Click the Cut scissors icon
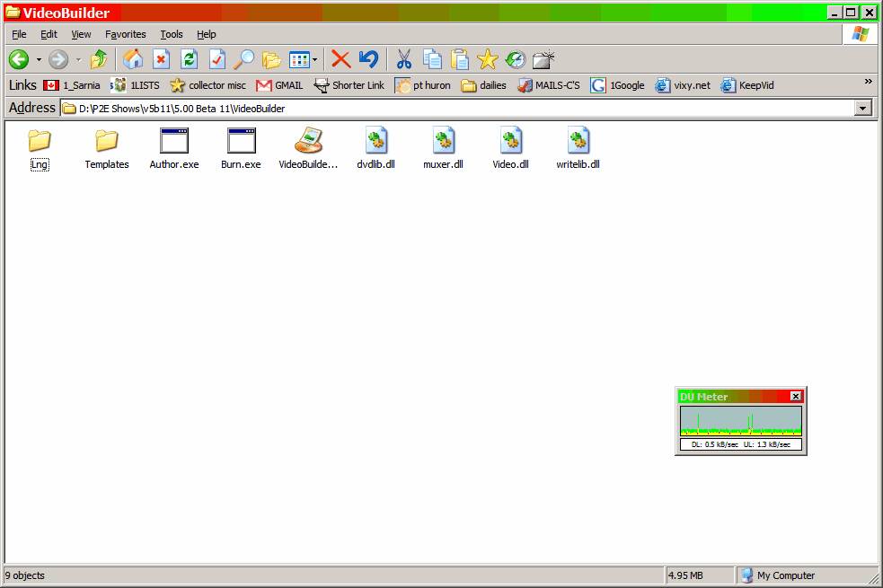This screenshot has height=588, width=883. tap(403, 59)
